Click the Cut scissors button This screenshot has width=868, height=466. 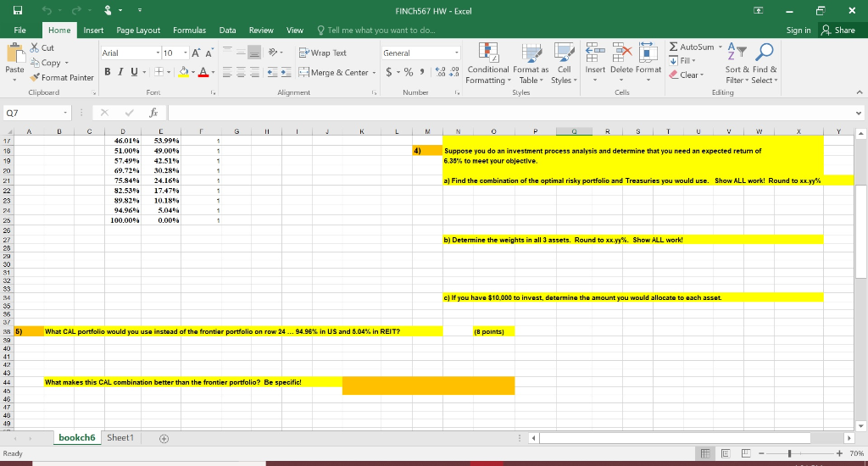coord(42,47)
